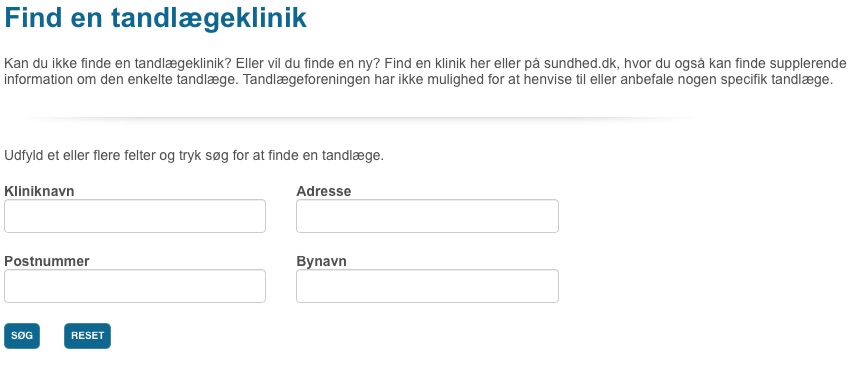
Task: Click the word Tandlægeforeningen in the paragraph
Action: click(302, 79)
